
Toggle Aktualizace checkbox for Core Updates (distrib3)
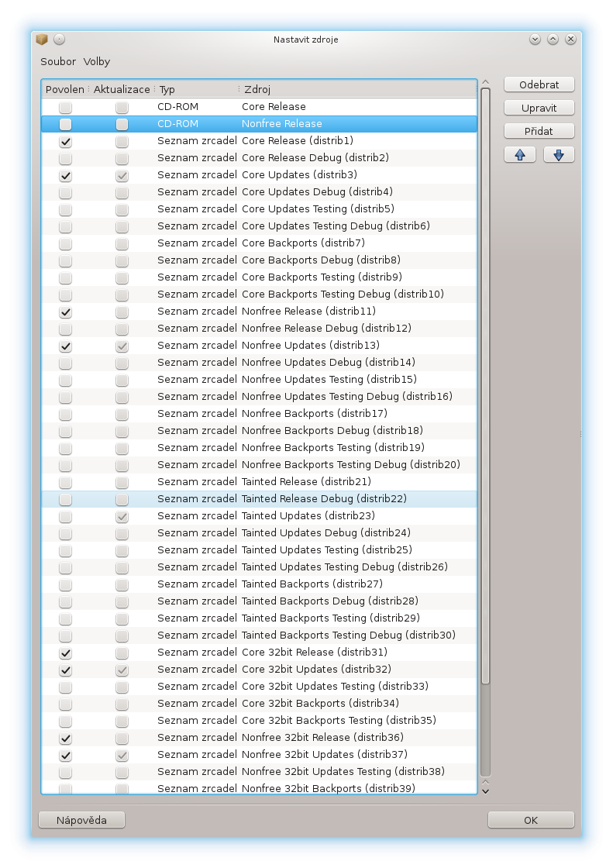pyautogui.click(x=122, y=175)
